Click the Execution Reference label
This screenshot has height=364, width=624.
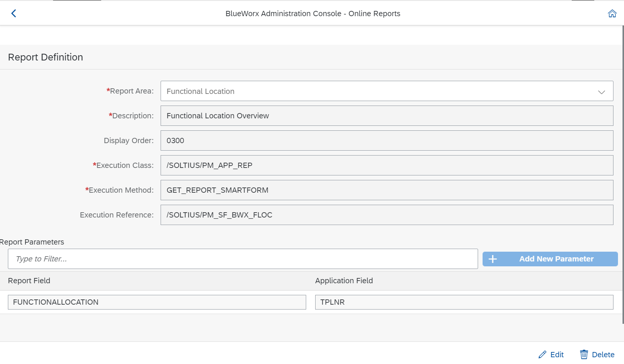click(117, 215)
